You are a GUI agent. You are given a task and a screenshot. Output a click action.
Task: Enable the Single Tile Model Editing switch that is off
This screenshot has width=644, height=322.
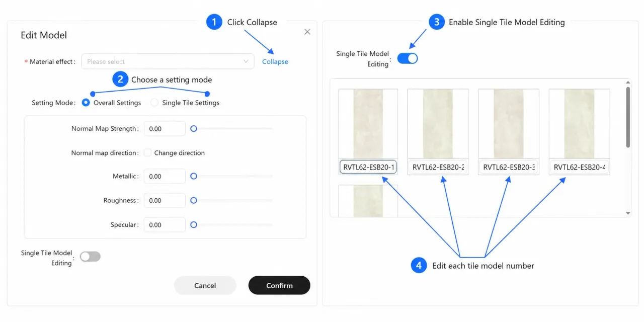pyautogui.click(x=90, y=257)
